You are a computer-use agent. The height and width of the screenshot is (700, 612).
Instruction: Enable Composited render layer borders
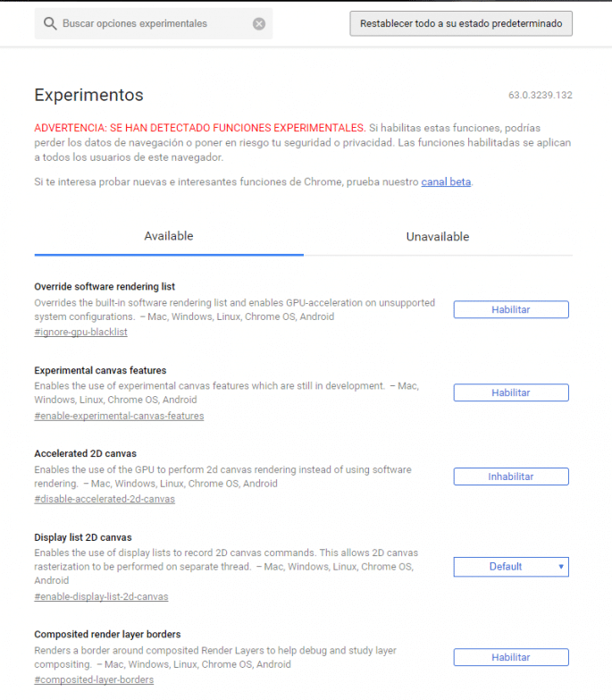511,657
